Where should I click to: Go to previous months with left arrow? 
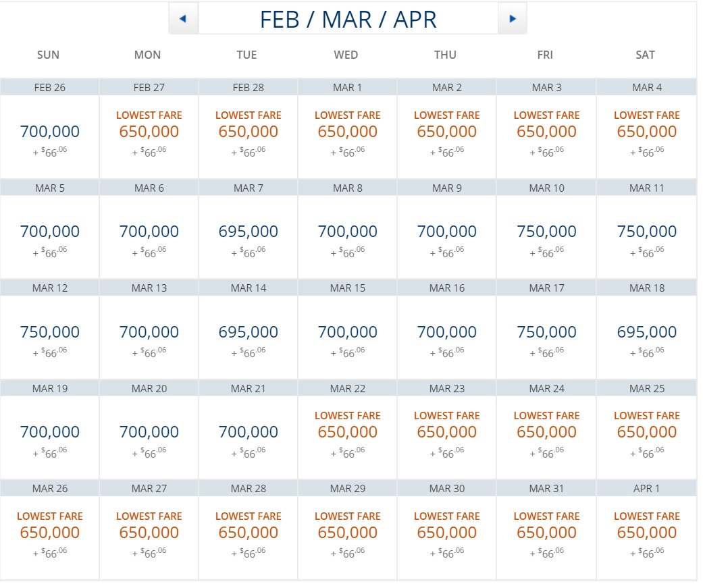(184, 19)
